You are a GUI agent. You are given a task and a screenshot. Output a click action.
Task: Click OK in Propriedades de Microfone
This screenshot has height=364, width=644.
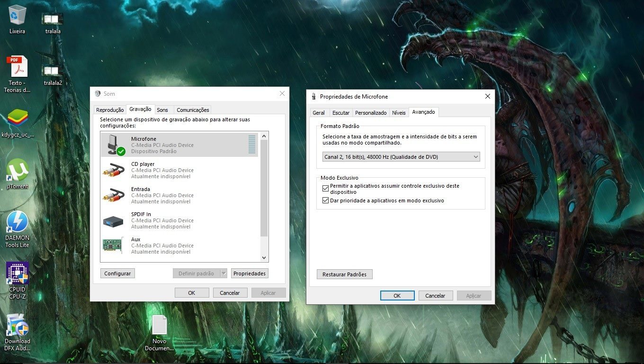point(397,295)
